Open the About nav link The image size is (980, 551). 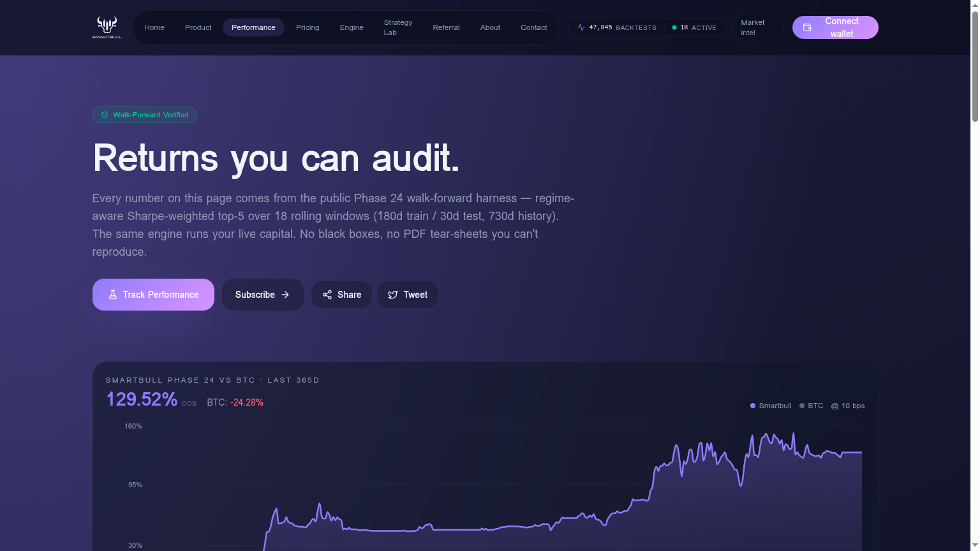490,27
